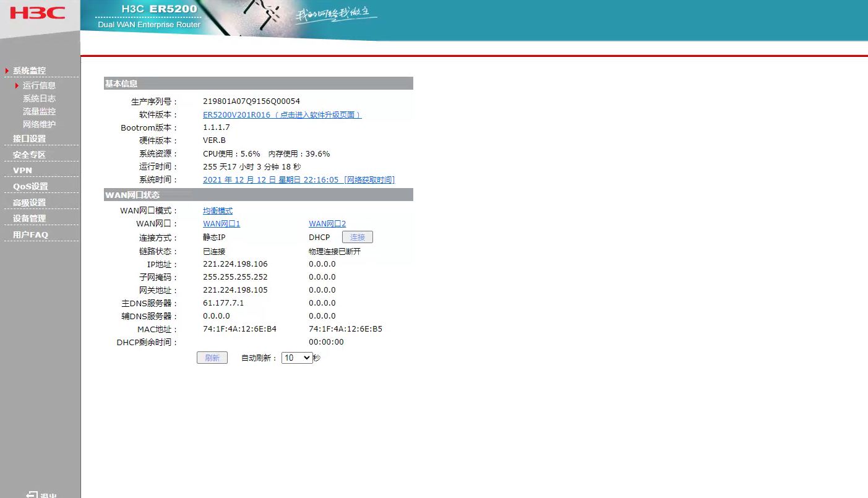Image resolution: width=868 pixels, height=498 pixels.
Task: Open the WAN网口1 link
Action: pyautogui.click(x=221, y=224)
